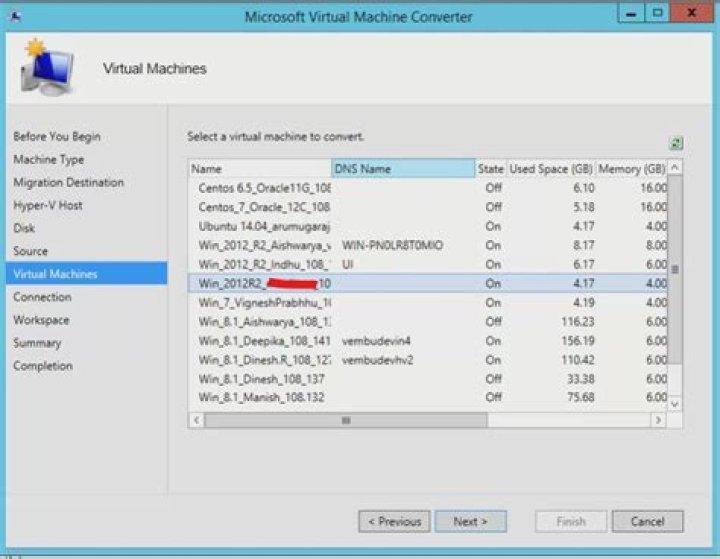The image size is (720, 559).
Task: Sort by the DNS Name column header
Action: click(402, 169)
